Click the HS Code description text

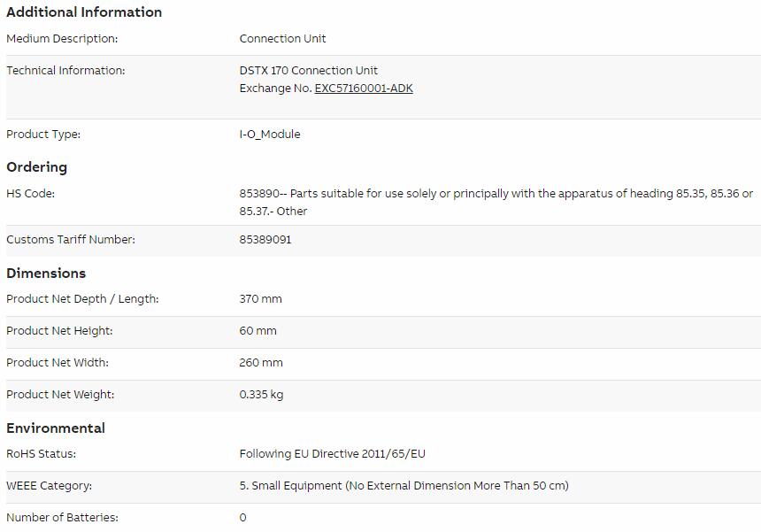pyautogui.click(x=496, y=202)
